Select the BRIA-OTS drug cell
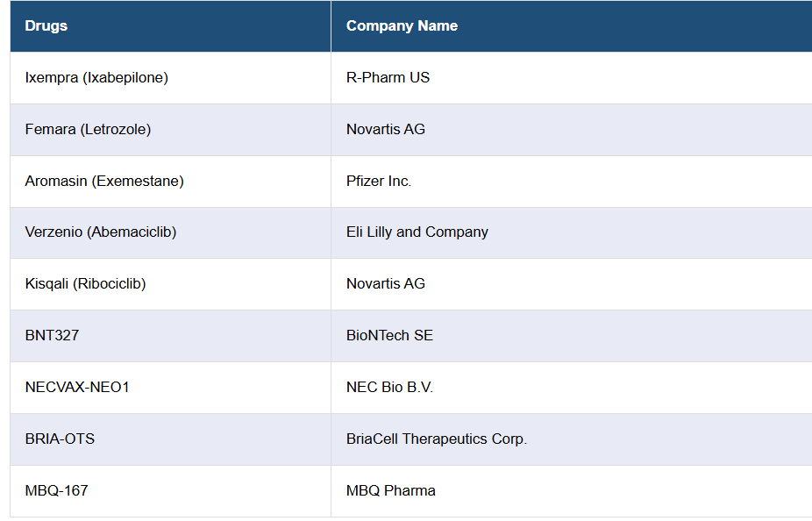This screenshot has height=521, width=812. [60, 439]
